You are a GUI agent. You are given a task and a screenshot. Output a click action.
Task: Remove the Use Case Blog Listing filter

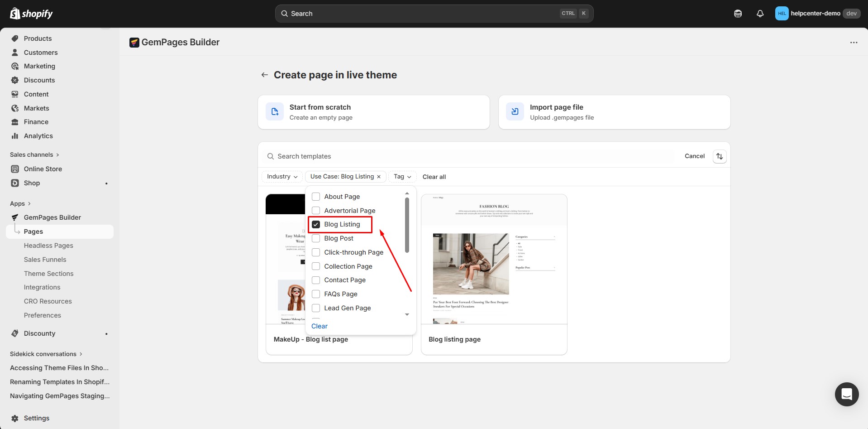(379, 177)
